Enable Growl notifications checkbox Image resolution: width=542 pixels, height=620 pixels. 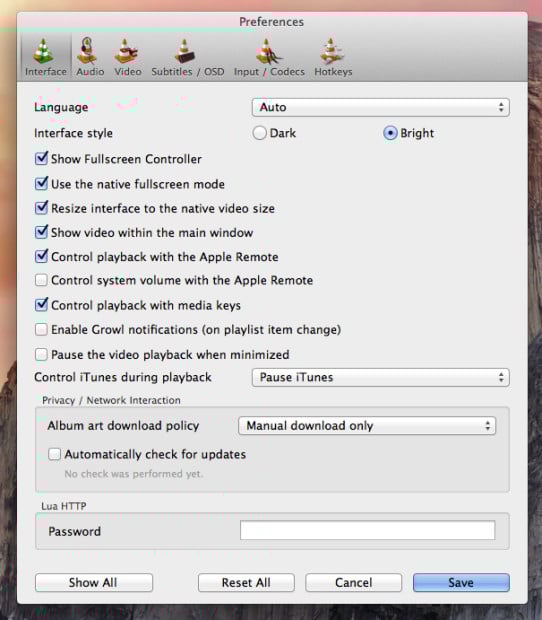click(41, 329)
